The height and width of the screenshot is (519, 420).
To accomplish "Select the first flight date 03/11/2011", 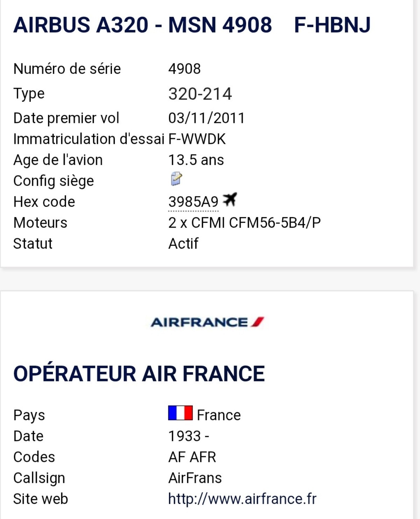I will coord(206,118).
